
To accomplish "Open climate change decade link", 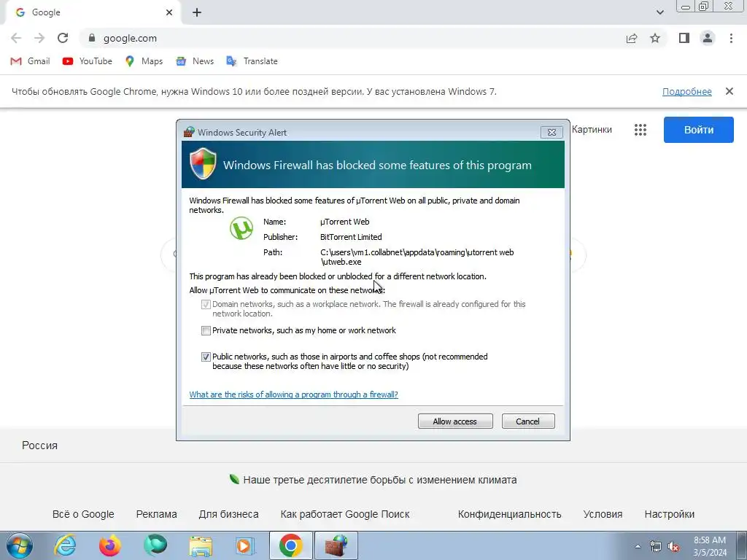I will point(379,480).
